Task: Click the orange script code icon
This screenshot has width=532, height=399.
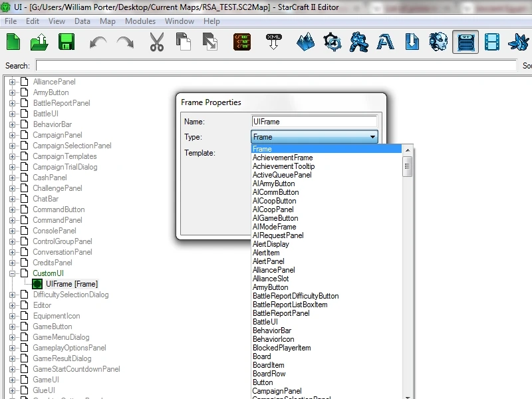Action: pyautogui.click(x=242, y=42)
